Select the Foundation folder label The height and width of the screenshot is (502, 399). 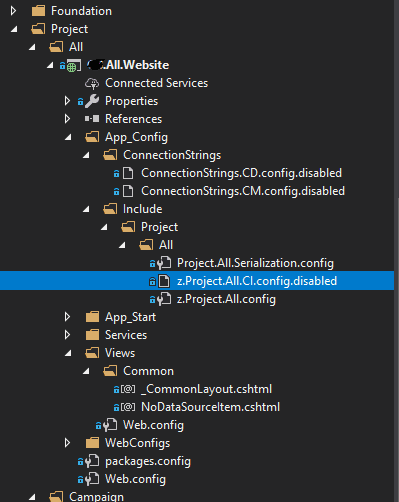[81, 11]
